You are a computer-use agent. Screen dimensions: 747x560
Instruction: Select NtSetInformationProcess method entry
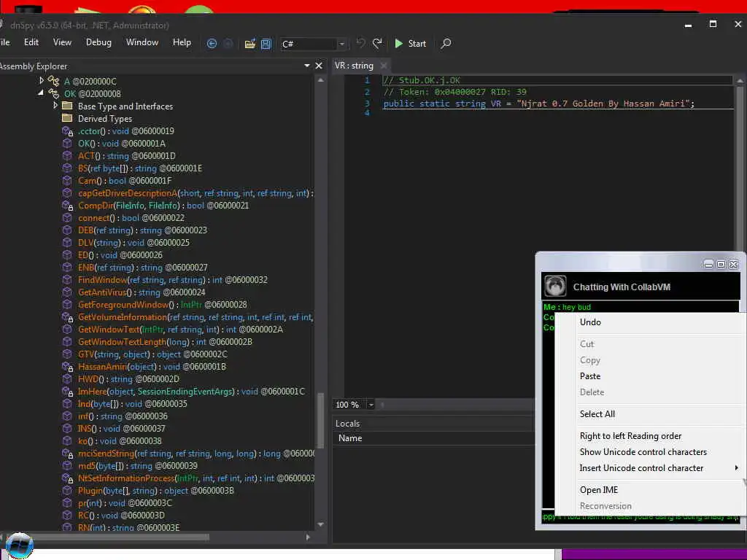[x=196, y=478]
